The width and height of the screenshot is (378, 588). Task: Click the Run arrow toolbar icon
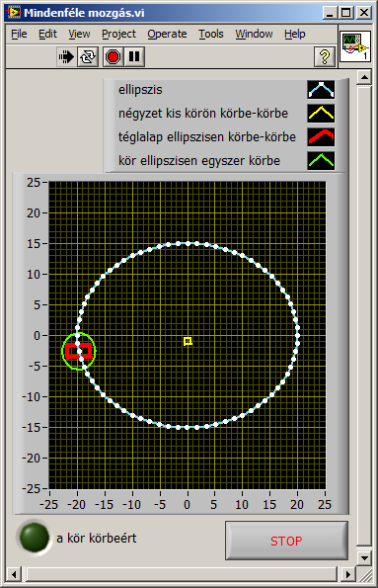(x=66, y=57)
